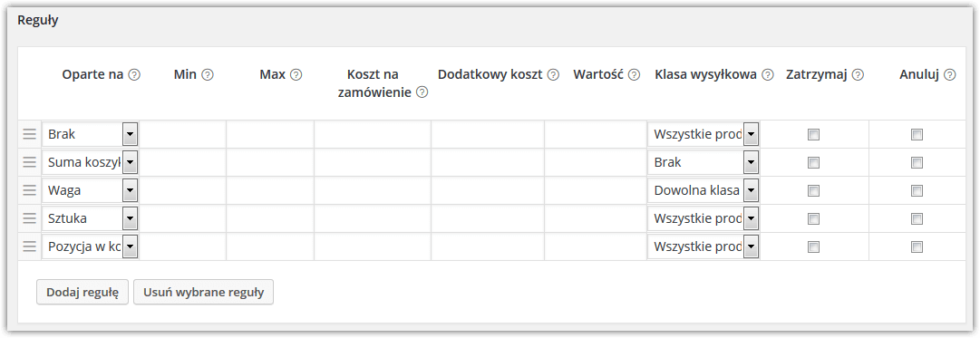Click the Anuluj column help icon

coord(949,75)
